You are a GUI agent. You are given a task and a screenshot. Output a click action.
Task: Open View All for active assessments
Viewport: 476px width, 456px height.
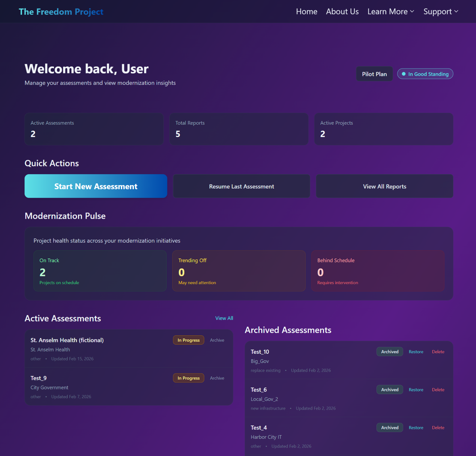[x=224, y=318]
